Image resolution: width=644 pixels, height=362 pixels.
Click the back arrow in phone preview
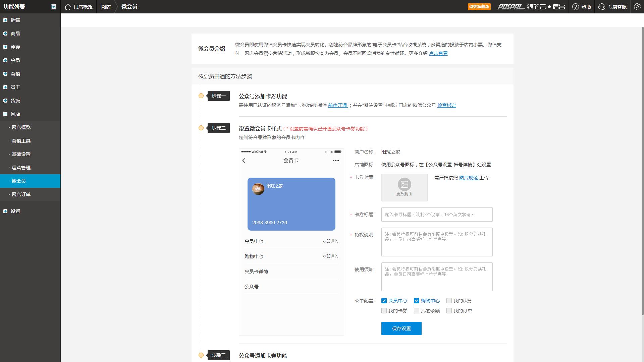[x=244, y=161]
